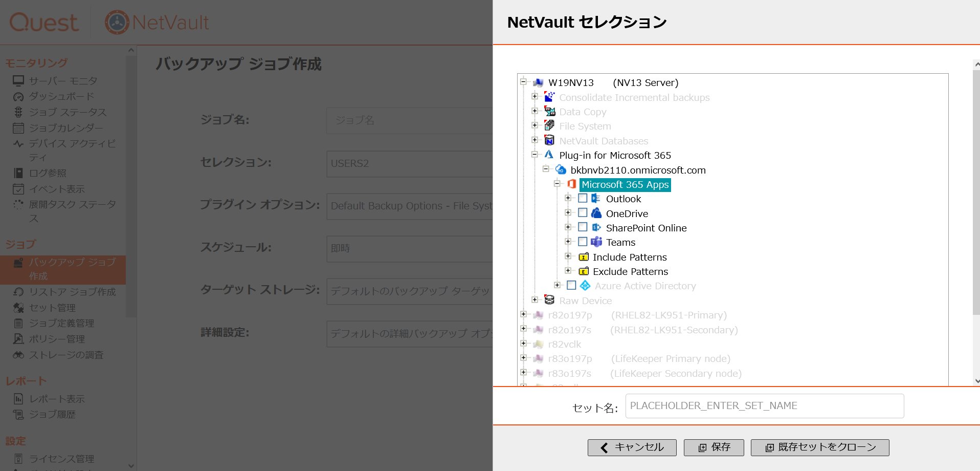Image resolution: width=980 pixels, height=471 pixels.
Task: Click the サーバー モニタ monitor icon
Action: (x=18, y=81)
